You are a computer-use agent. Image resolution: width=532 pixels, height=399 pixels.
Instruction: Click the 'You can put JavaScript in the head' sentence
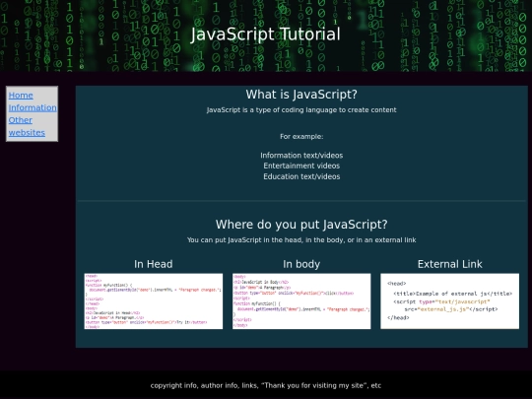click(x=301, y=239)
